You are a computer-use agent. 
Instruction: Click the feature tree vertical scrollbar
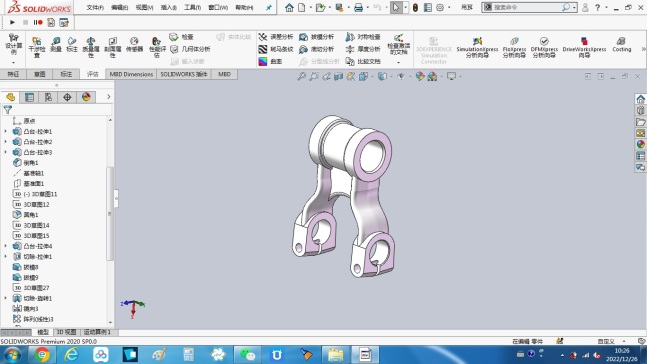pos(110,213)
